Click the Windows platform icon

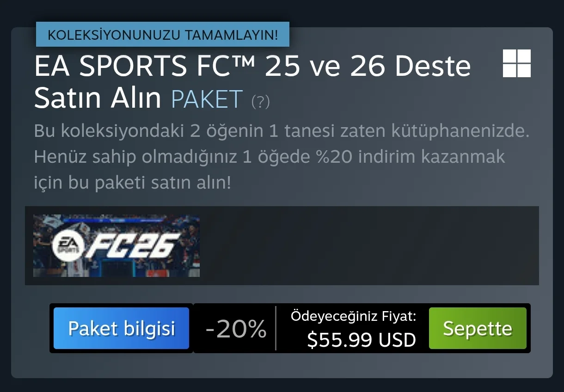click(x=517, y=63)
